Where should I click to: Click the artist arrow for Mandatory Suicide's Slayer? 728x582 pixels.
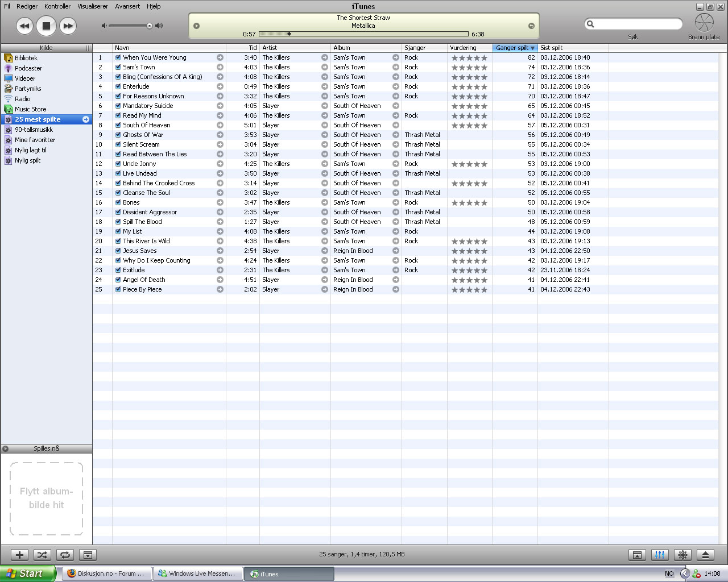325,106
